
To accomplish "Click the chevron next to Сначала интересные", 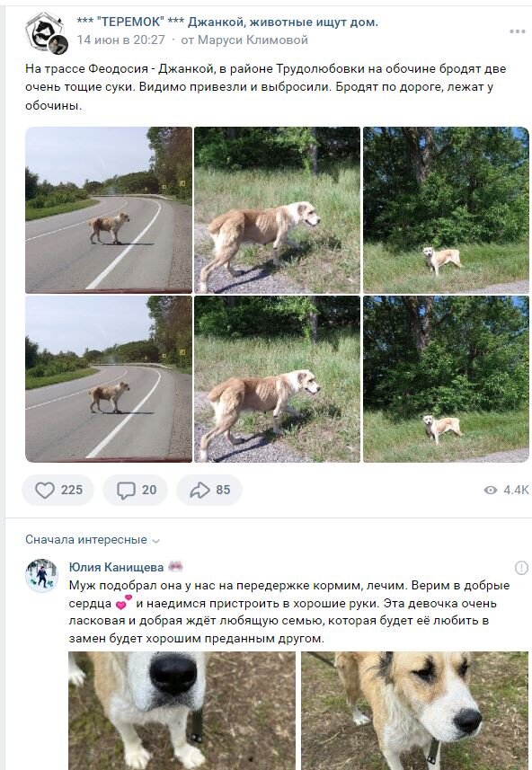I will coord(155,541).
